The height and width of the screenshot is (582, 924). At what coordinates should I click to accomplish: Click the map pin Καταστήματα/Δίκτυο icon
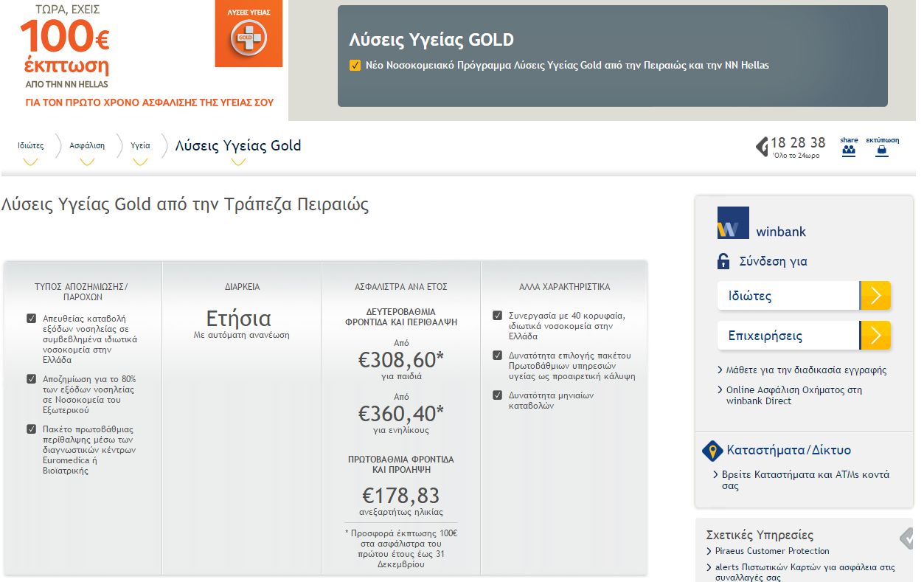pos(712,451)
